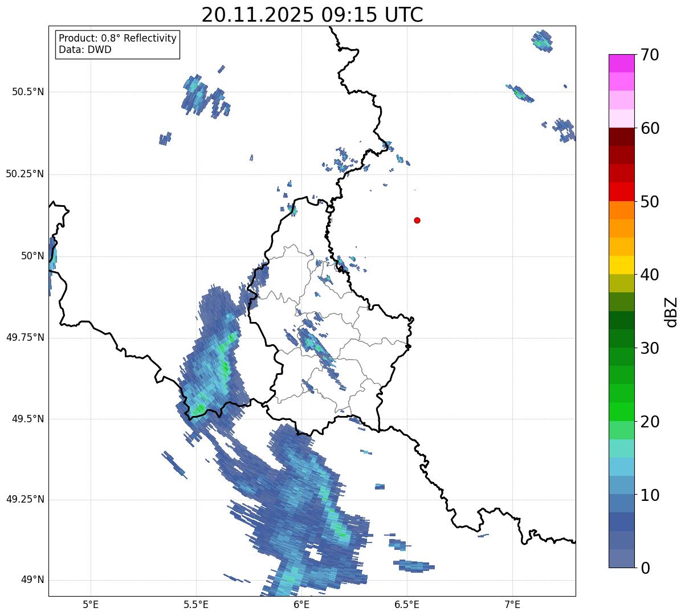Image resolution: width=685 pixels, height=616 pixels.
Task: Click the colorbar value 20
Action: pos(650,422)
